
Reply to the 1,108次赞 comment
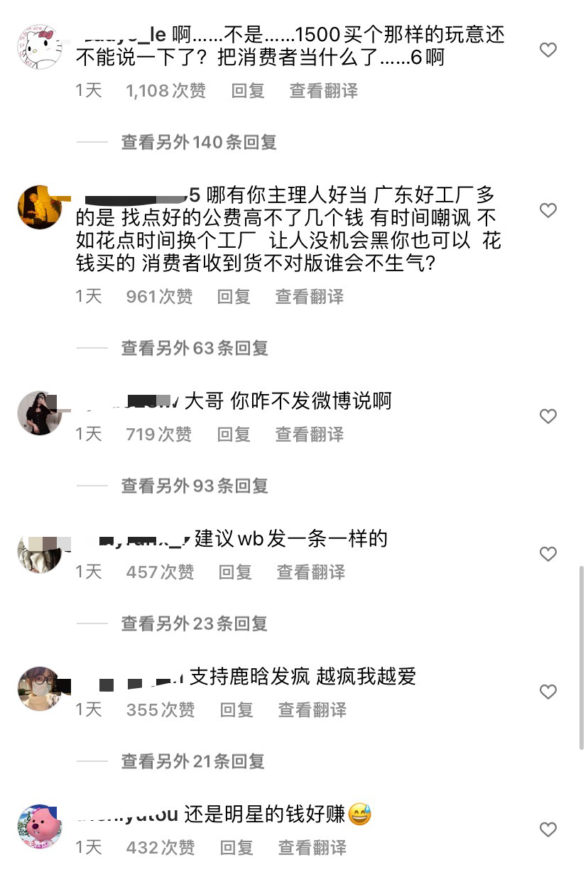click(x=248, y=91)
